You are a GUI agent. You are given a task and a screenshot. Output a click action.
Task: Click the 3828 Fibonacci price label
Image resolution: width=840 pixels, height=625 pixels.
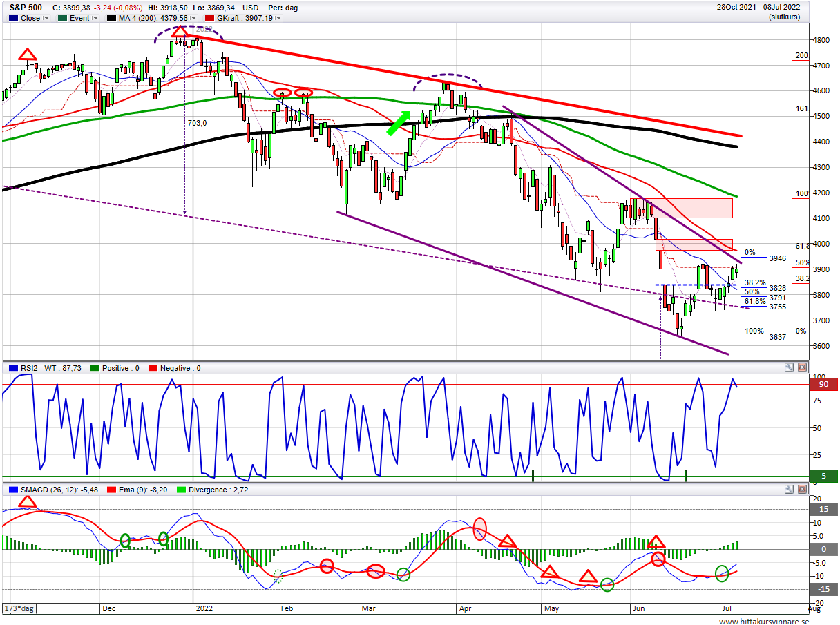tap(778, 288)
